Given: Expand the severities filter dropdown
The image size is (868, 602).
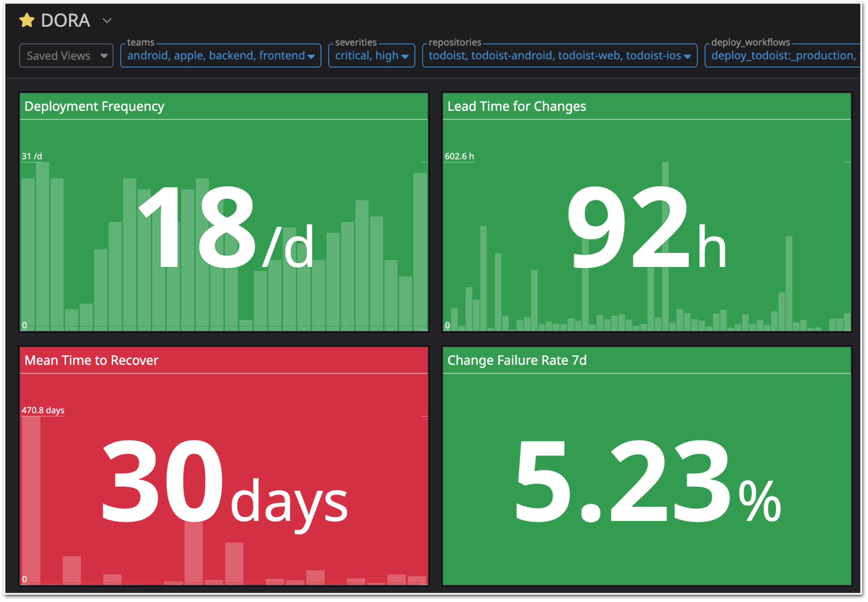Looking at the screenshot, I should 405,56.
